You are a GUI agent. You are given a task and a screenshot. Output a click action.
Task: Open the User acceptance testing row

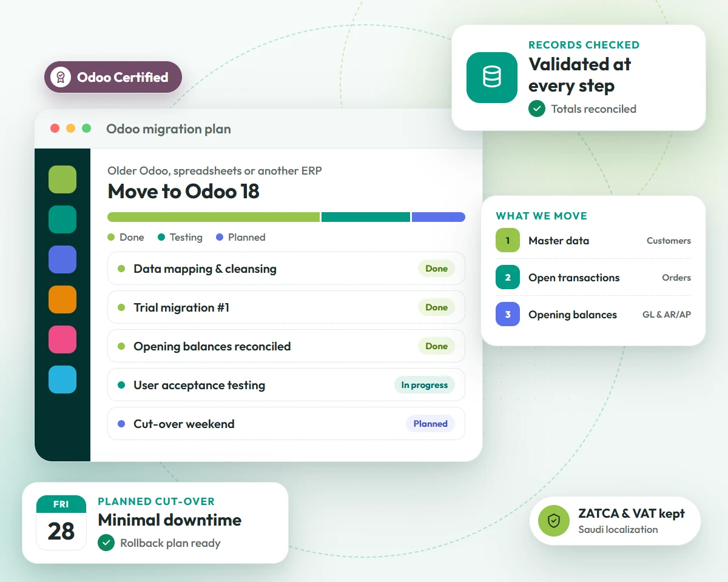pyautogui.click(x=286, y=385)
